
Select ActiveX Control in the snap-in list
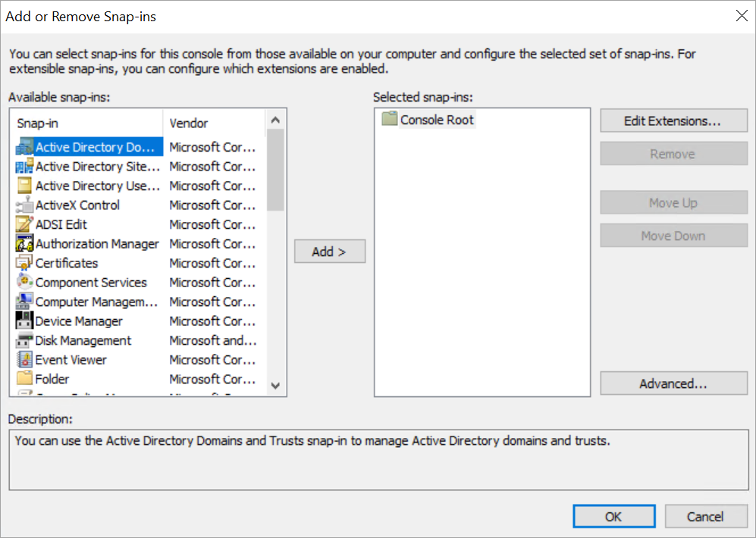77,205
